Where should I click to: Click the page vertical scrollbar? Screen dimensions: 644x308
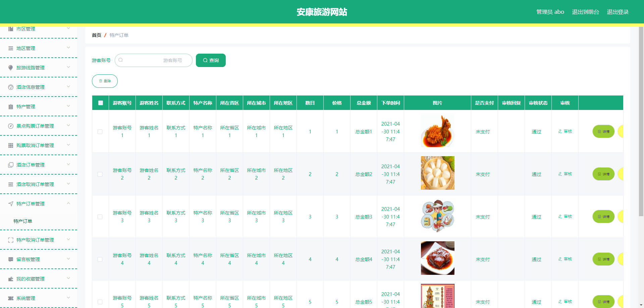click(x=641, y=121)
